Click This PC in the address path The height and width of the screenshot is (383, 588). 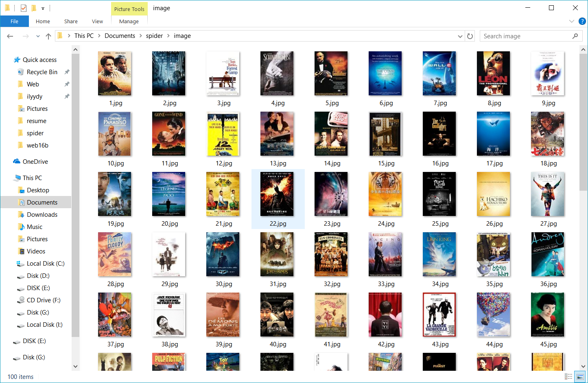[84, 36]
